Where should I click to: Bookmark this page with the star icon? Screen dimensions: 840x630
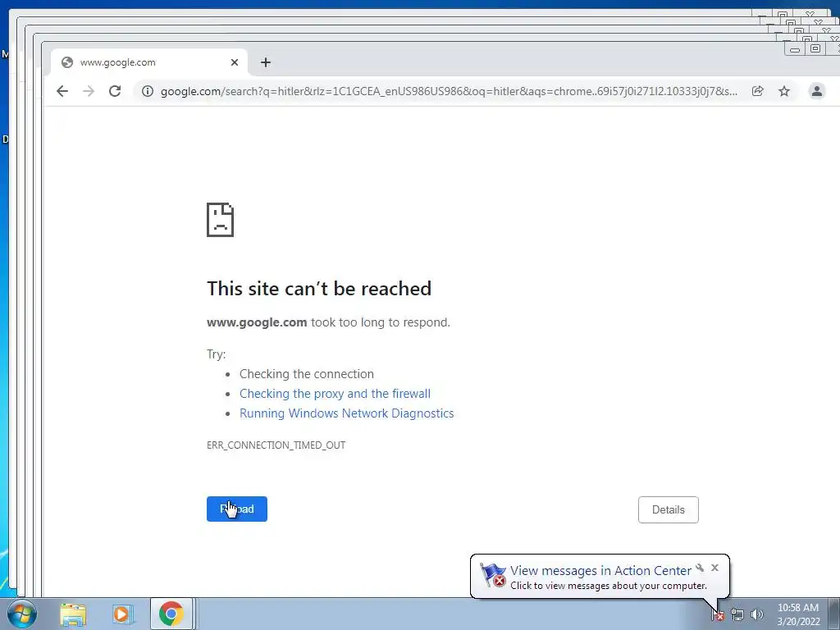(x=784, y=91)
